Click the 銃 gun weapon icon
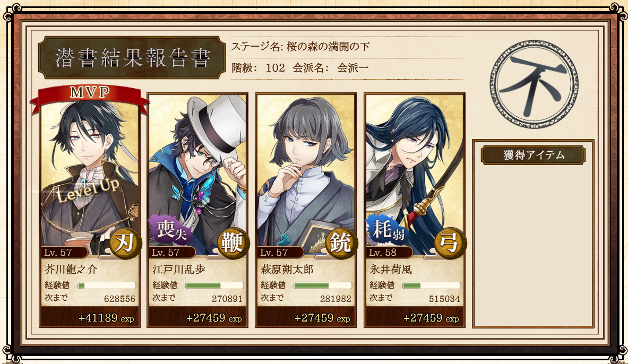Screen dimensions: 628x364 340,242
